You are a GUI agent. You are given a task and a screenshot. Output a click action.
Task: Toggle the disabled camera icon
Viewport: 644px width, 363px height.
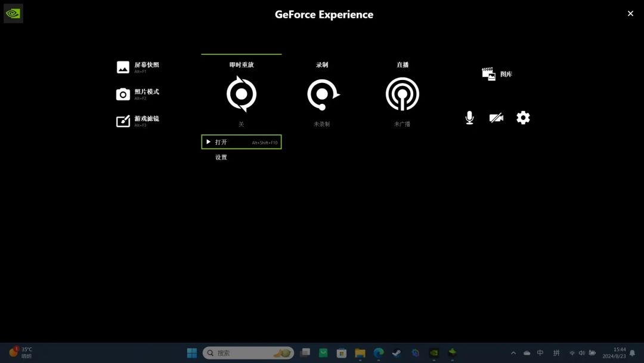coord(496,118)
